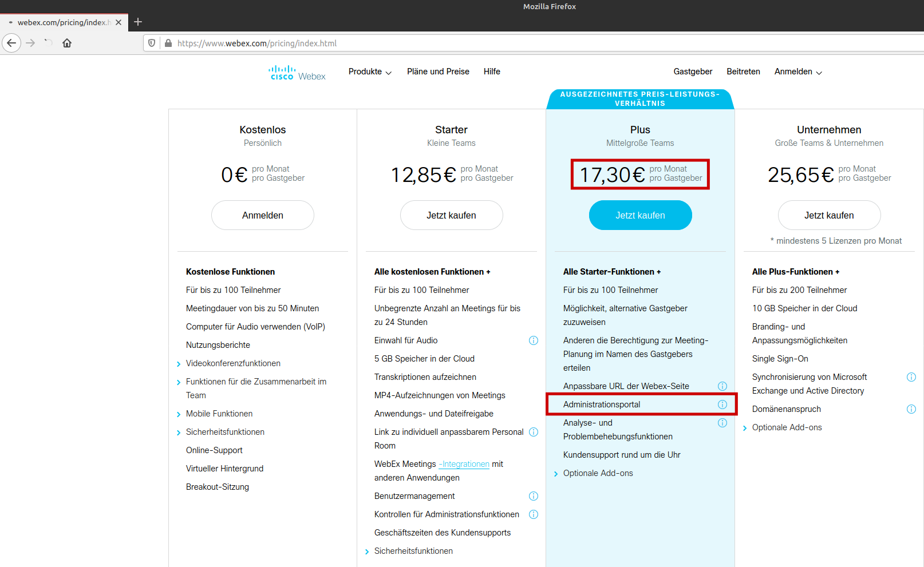Click '10 GB Speicher in der Cloud' text

[x=805, y=308]
